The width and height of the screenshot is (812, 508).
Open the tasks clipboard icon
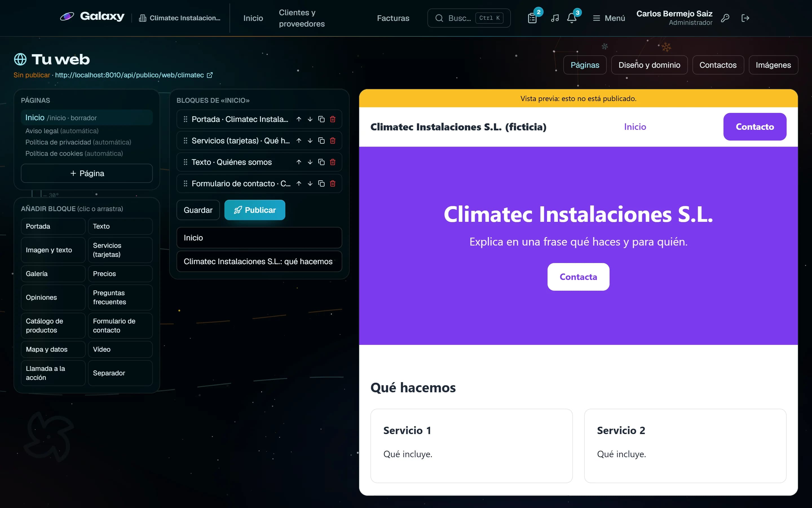tap(532, 18)
